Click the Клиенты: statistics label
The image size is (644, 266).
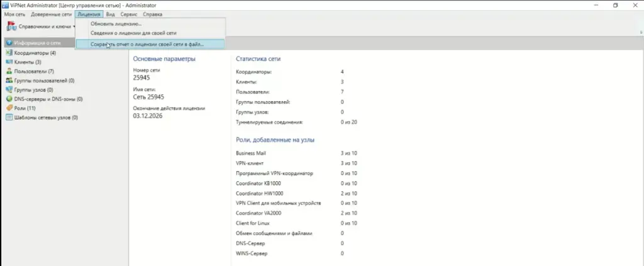[247, 82]
